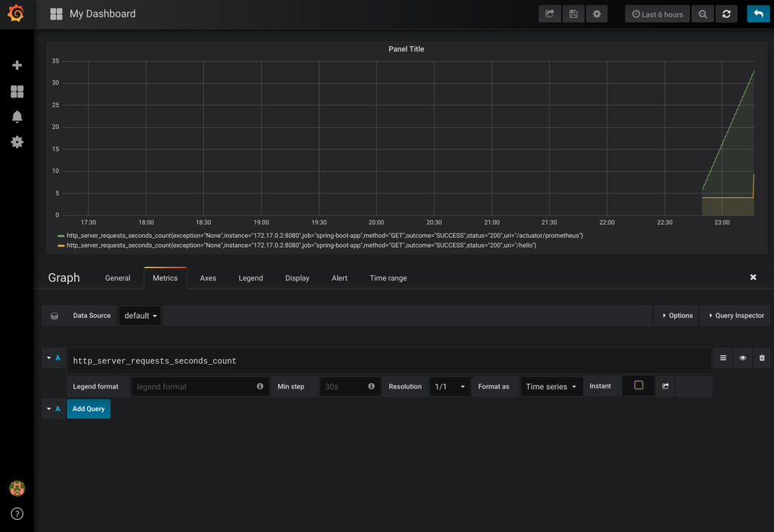Enable the Instant checkbox
774x532 pixels.
click(638, 385)
